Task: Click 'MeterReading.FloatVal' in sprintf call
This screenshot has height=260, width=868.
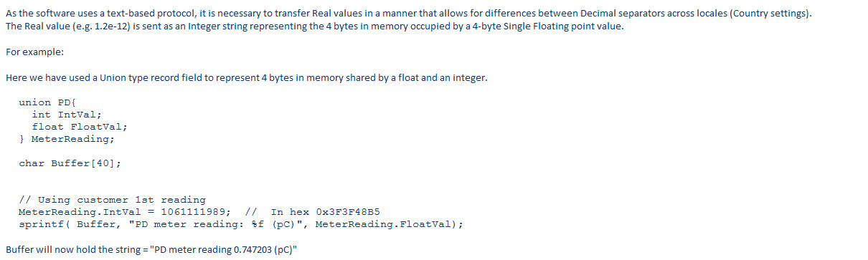Action: [383, 224]
